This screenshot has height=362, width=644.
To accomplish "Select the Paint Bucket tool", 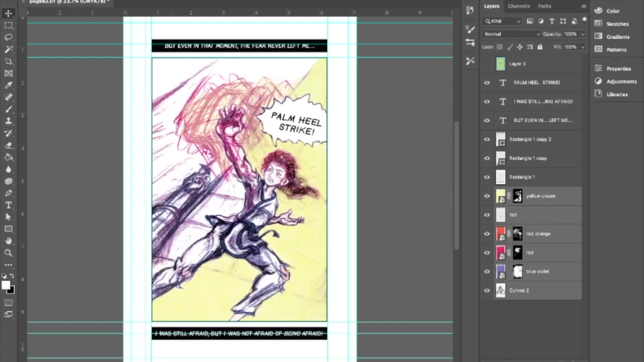I will [x=9, y=157].
